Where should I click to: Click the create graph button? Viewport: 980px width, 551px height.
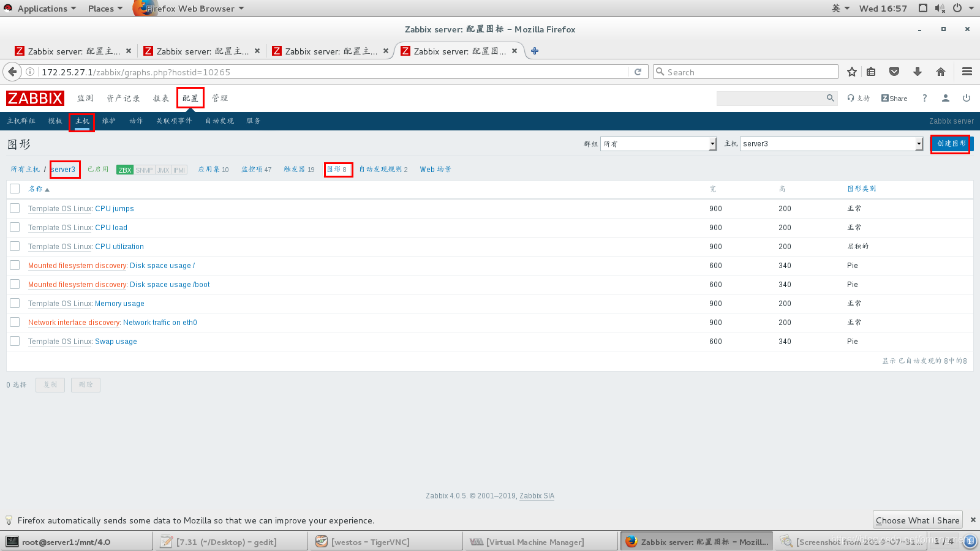pos(951,143)
